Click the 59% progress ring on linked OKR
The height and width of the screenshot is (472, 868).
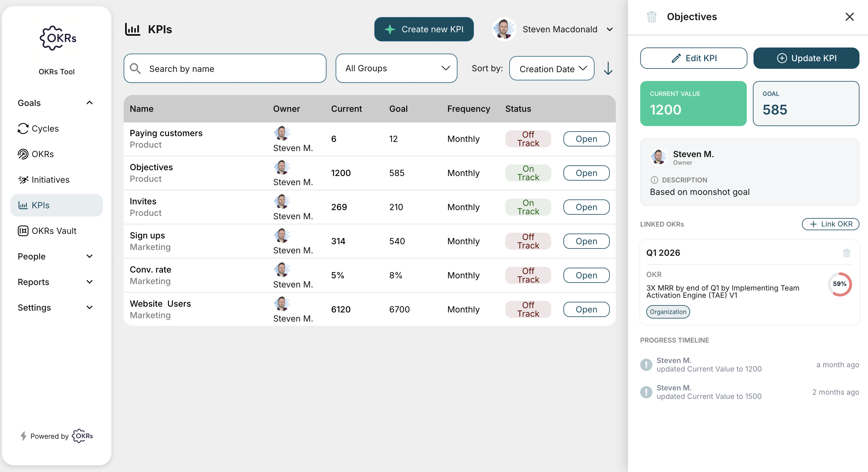[x=839, y=284]
